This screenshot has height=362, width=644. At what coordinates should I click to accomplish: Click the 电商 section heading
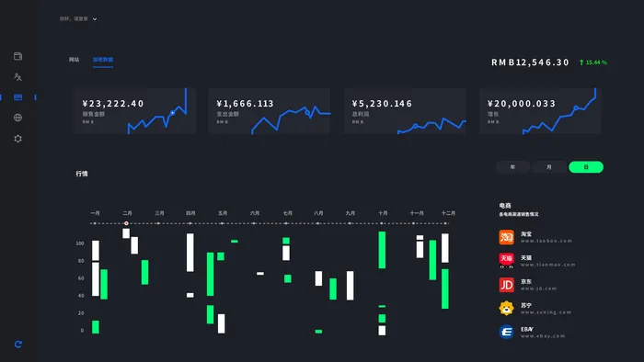point(505,206)
